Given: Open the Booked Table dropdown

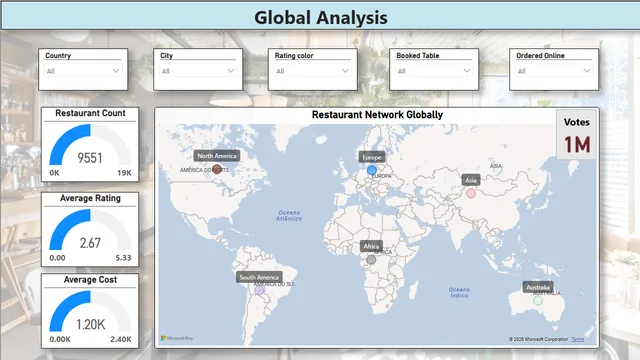Looking at the screenshot, I should click(434, 71).
